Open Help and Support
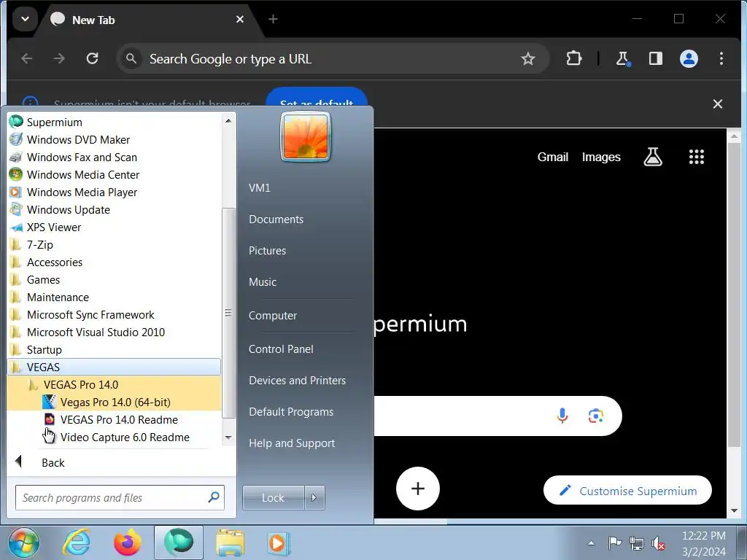Screen dimensions: 747x560 point(292,443)
